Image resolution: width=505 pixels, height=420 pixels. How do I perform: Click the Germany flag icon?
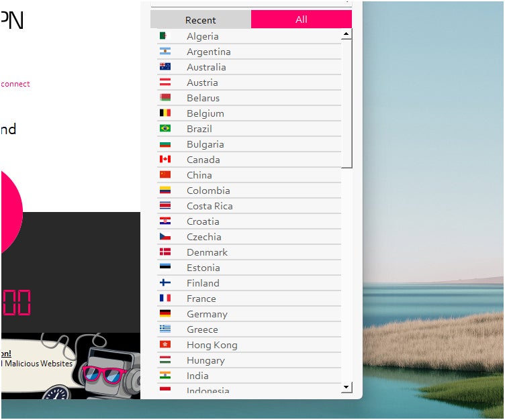[165, 313]
